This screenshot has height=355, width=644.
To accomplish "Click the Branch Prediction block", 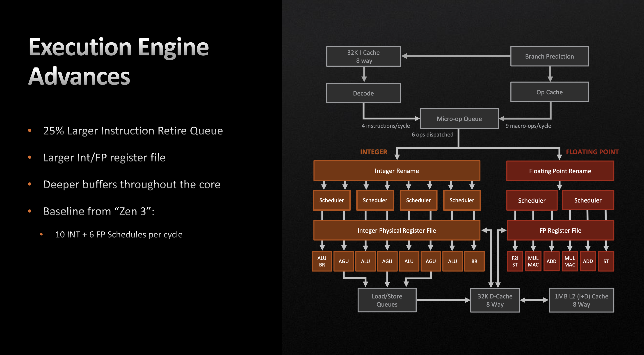I will coord(549,56).
